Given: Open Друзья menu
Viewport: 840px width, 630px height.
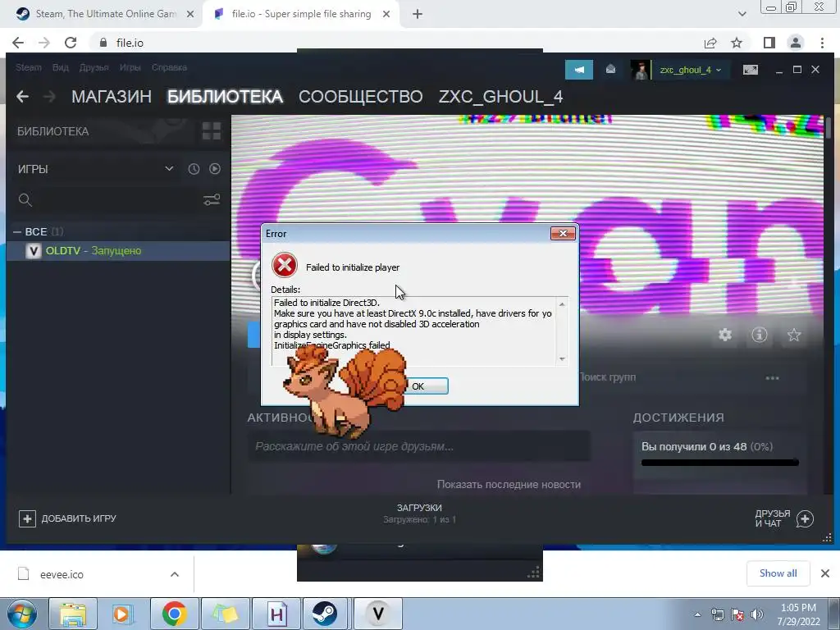Looking at the screenshot, I should [x=94, y=67].
